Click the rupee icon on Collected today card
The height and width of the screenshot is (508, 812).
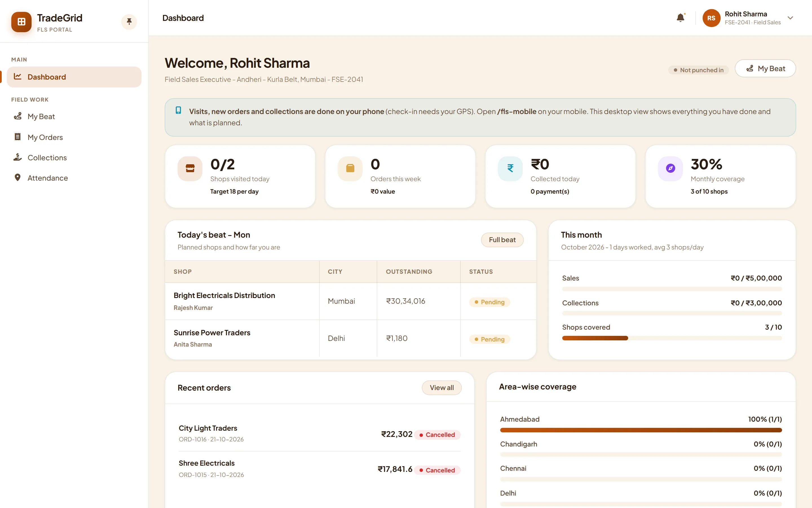point(510,169)
